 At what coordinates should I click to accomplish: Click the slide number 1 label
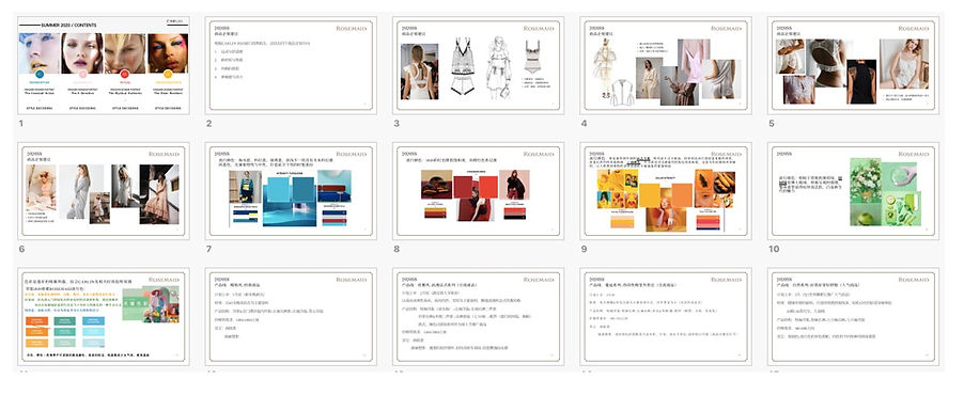21,124
